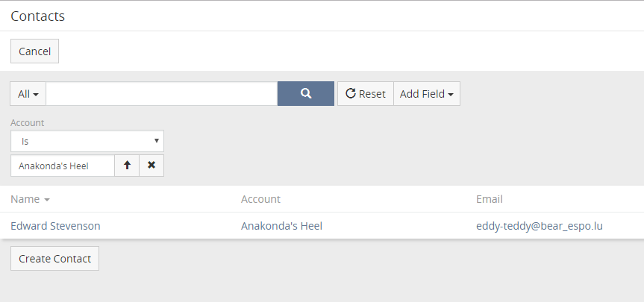Click the magnifying glass search button
Image resolution: width=644 pixels, height=302 pixels.
305,93
